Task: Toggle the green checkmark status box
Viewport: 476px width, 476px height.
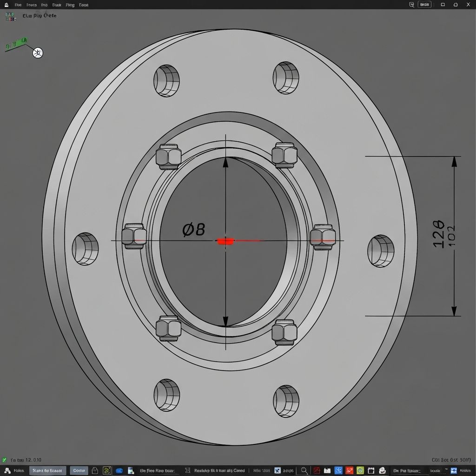Action: pos(5,459)
